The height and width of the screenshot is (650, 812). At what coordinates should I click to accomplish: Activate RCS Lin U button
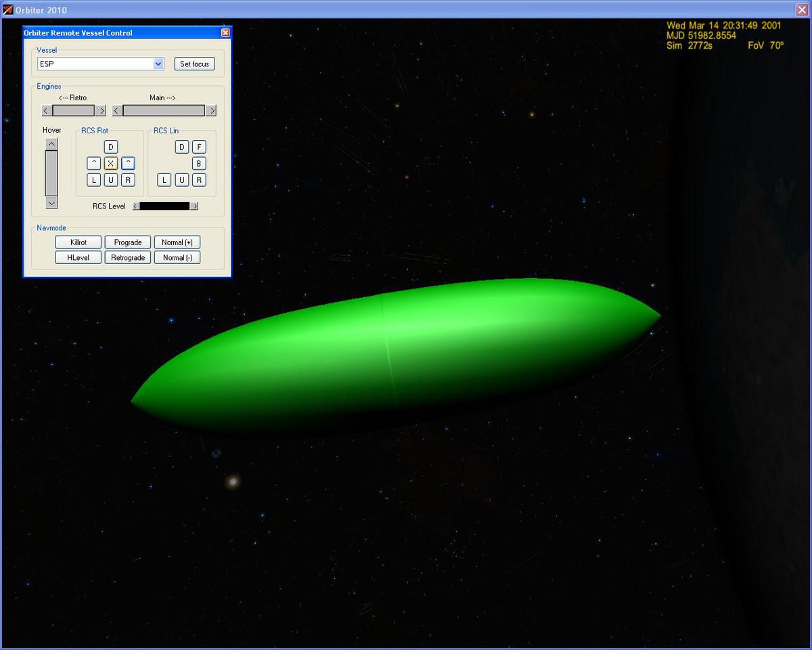pos(181,179)
